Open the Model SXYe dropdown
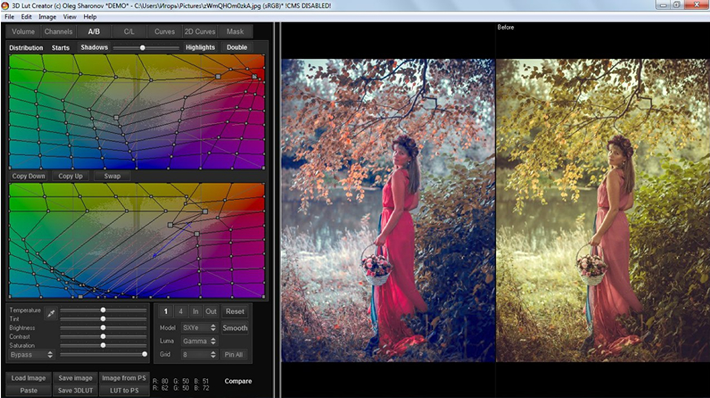The height and width of the screenshot is (398, 710). click(199, 327)
